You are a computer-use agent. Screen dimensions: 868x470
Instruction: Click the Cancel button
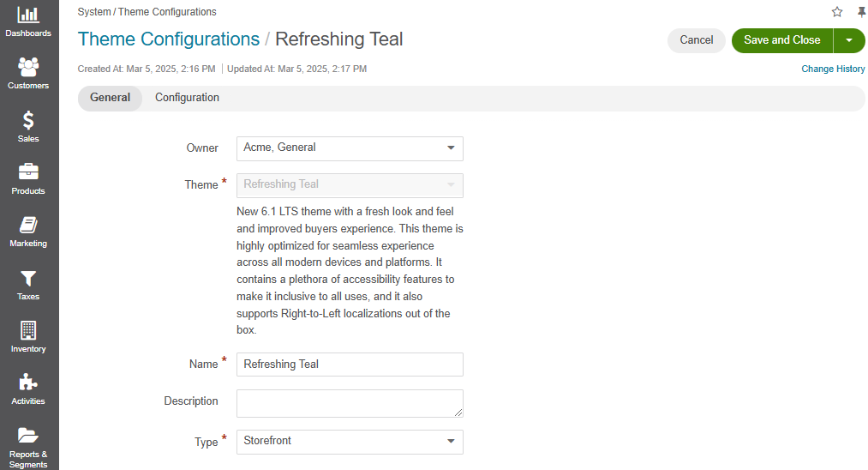click(697, 40)
